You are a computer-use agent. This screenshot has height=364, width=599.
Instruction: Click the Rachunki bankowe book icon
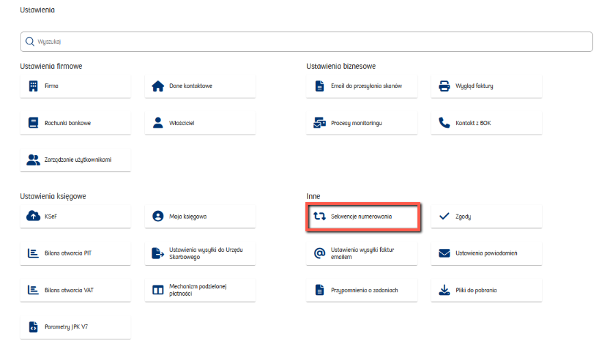click(x=34, y=123)
